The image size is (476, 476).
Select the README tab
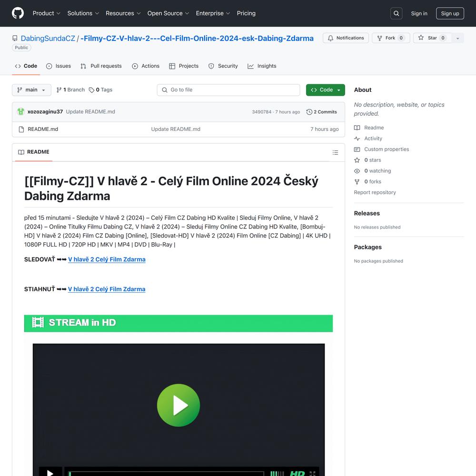34,152
